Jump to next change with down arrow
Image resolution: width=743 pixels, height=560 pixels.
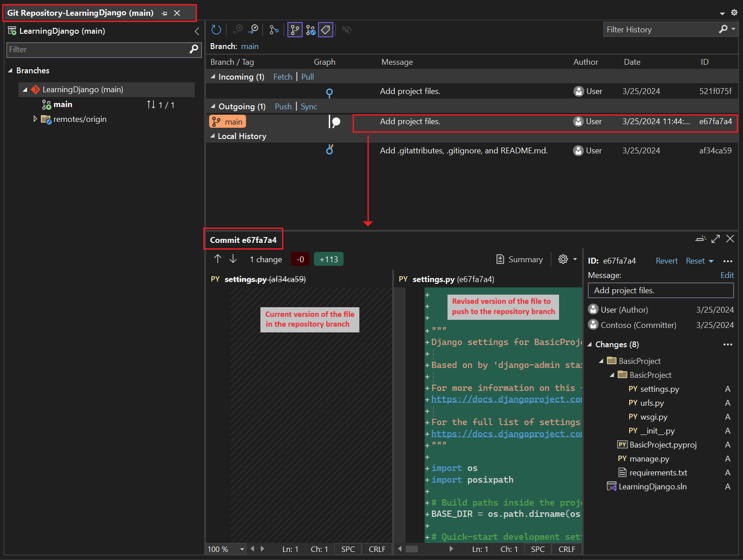233,259
